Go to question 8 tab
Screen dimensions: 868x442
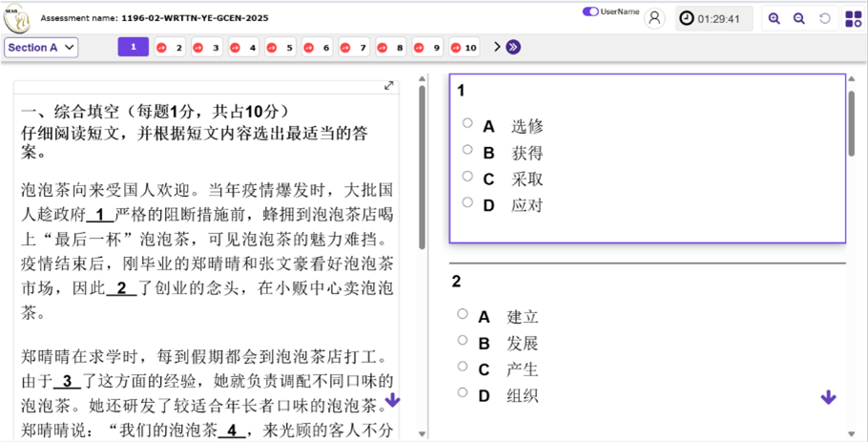pos(391,48)
